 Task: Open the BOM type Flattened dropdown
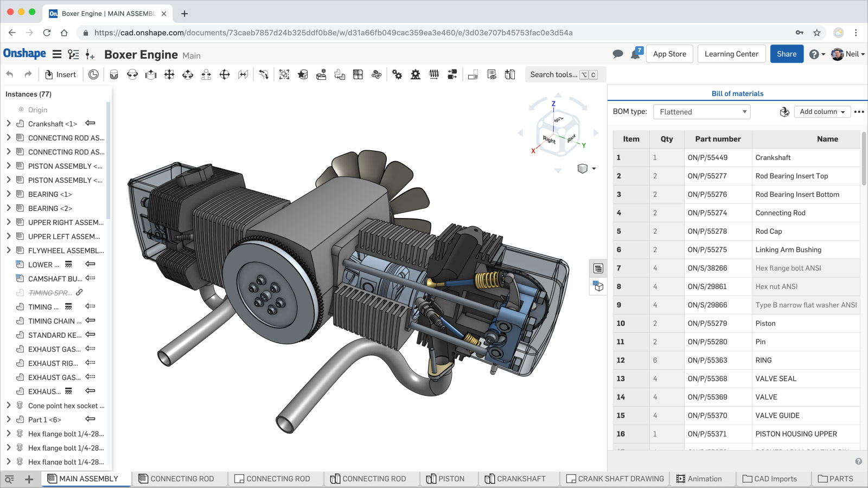coord(701,112)
